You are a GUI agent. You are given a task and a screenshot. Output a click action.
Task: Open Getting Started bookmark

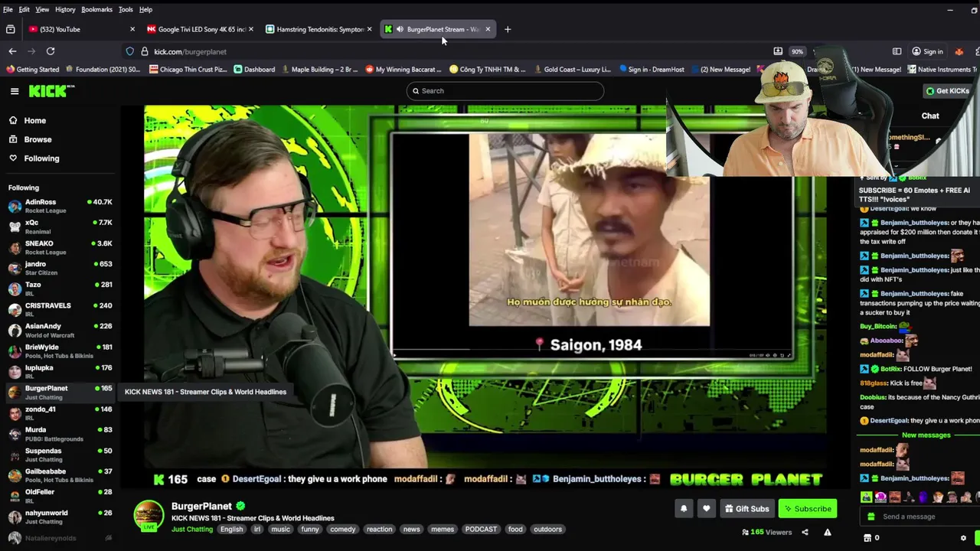(32, 69)
